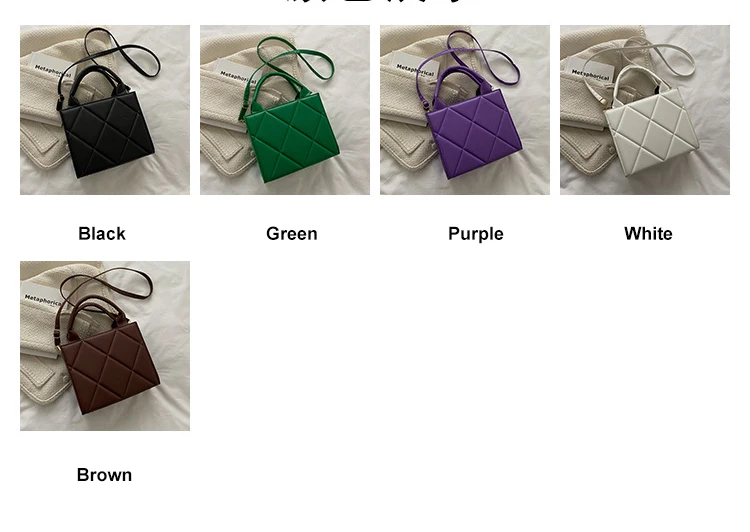Viewport: 750px width, 532px height.
Task: Choose the purple quilted bag photo
Action: [x=465, y=110]
